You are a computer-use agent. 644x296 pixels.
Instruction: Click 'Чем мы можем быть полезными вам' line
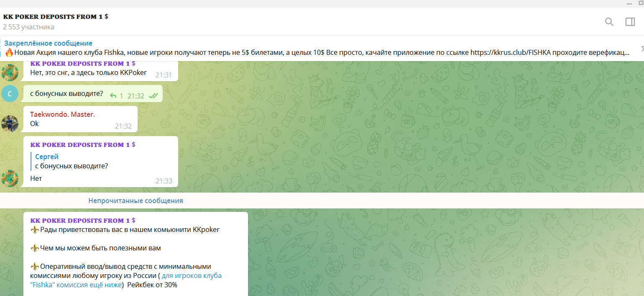(95, 248)
